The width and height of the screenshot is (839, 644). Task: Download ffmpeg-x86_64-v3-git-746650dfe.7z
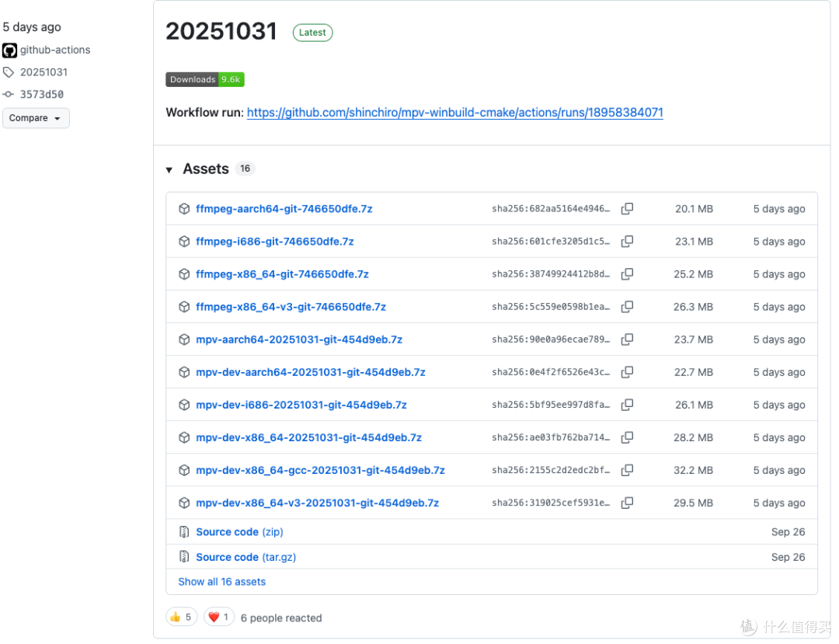[291, 307]
